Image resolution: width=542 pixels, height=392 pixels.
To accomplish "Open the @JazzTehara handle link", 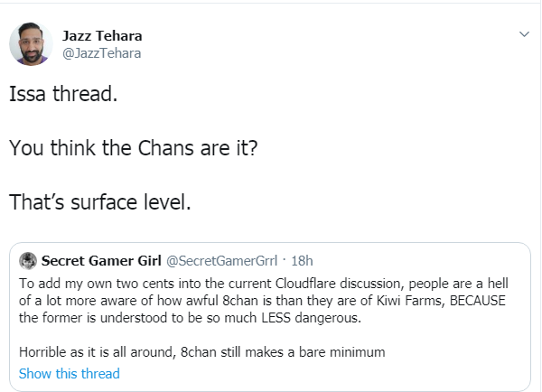I will tap(101, 53).
